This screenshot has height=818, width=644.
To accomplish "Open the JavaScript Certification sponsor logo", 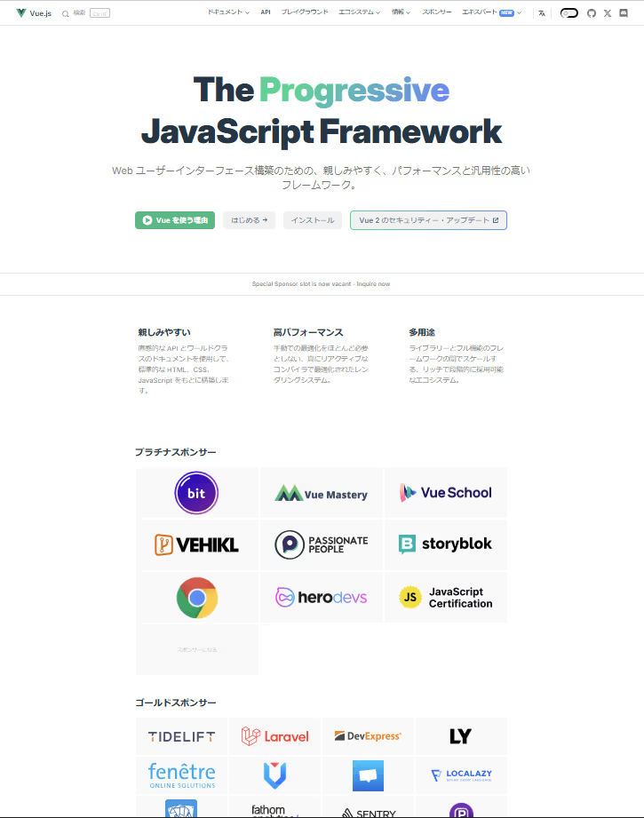I will [446, 598].
